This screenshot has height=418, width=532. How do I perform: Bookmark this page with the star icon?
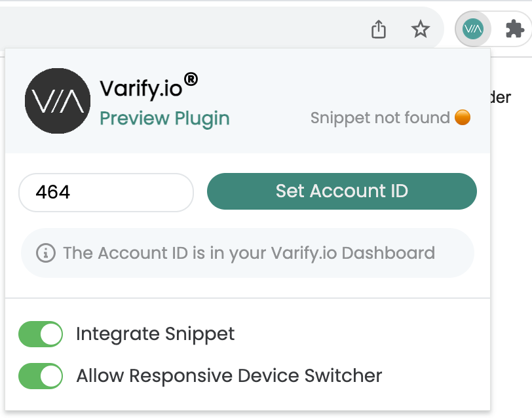(421, 29)
